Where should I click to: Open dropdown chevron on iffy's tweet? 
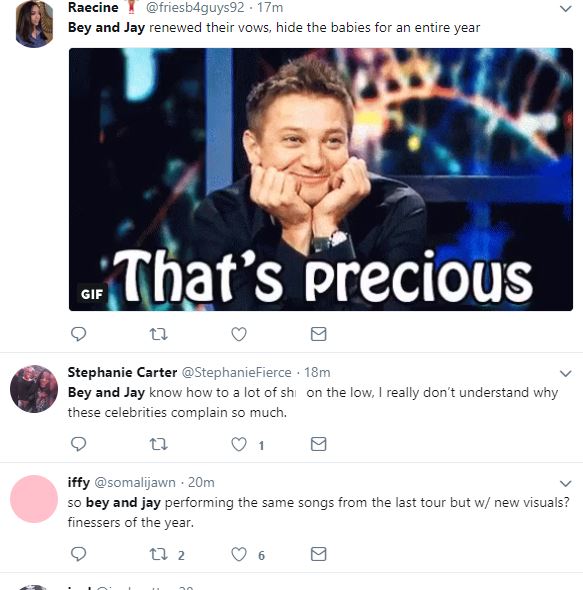(x=566, y=483)
